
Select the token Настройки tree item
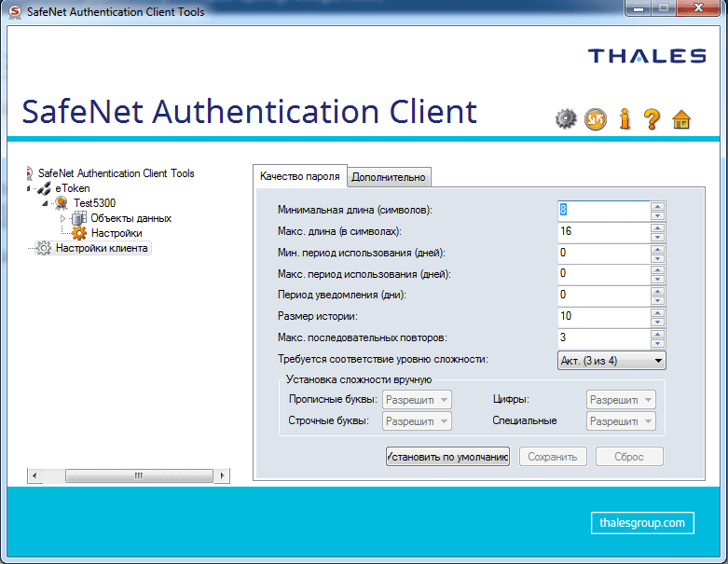(x=117, y=233)
